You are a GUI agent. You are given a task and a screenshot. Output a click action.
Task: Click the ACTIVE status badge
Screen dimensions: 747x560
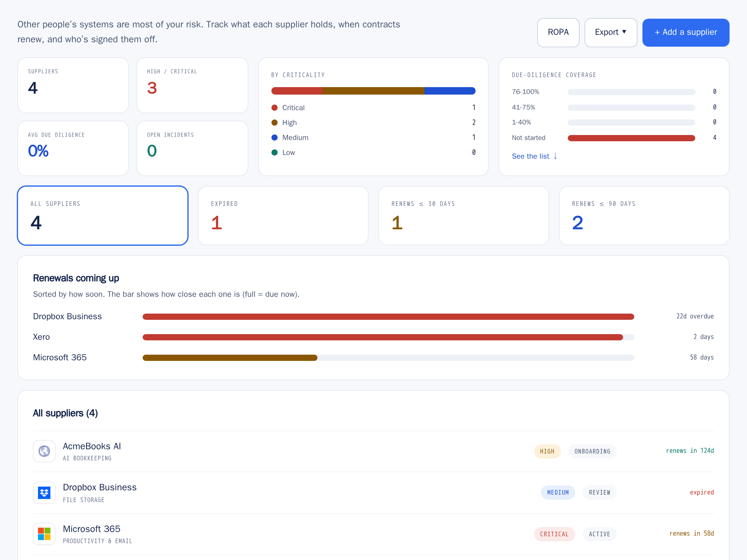[599, 534]
